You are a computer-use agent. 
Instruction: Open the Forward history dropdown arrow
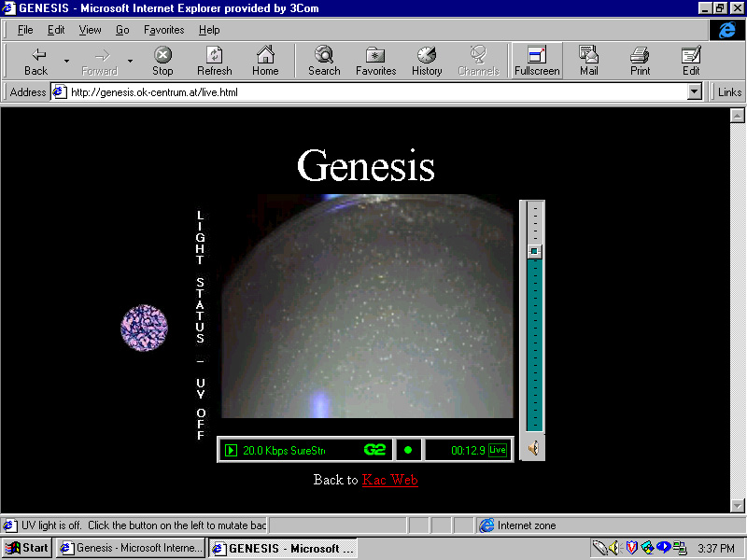tap(130, 61)
